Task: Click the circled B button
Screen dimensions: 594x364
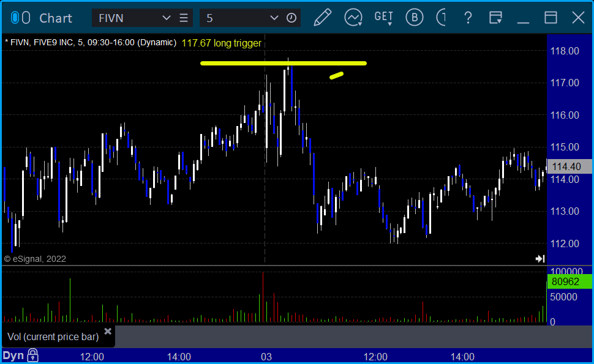Action: click(x=415, y=17)
